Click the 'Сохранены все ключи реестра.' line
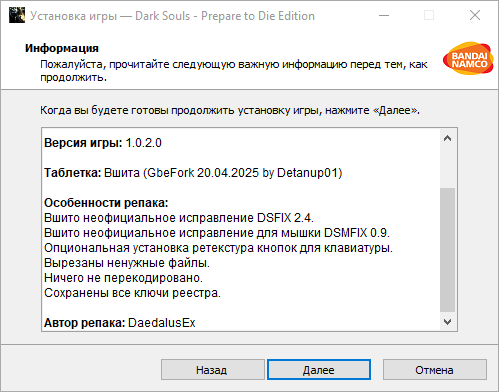This screenshot has width=499, height=392. pos(132,293)
